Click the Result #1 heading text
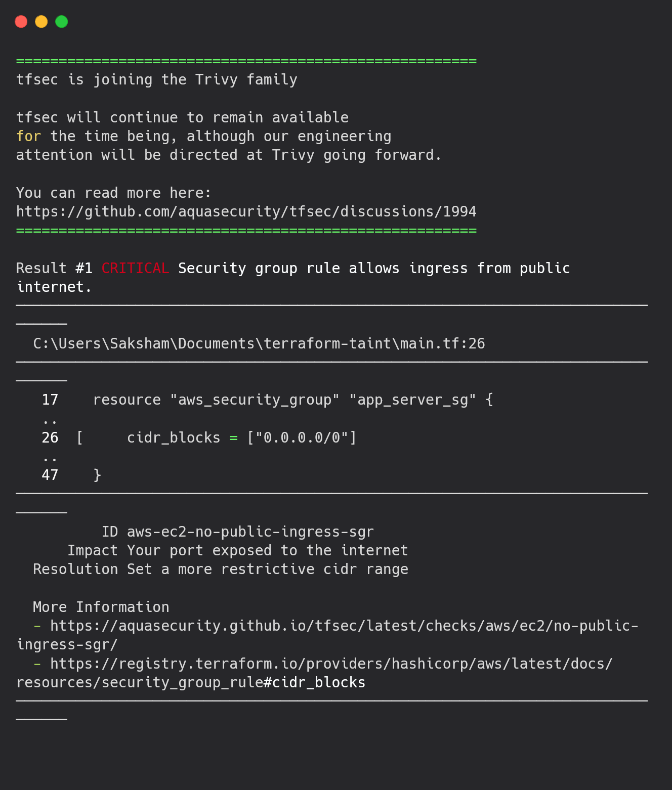 pyautogui.click(x=54, y=268)
